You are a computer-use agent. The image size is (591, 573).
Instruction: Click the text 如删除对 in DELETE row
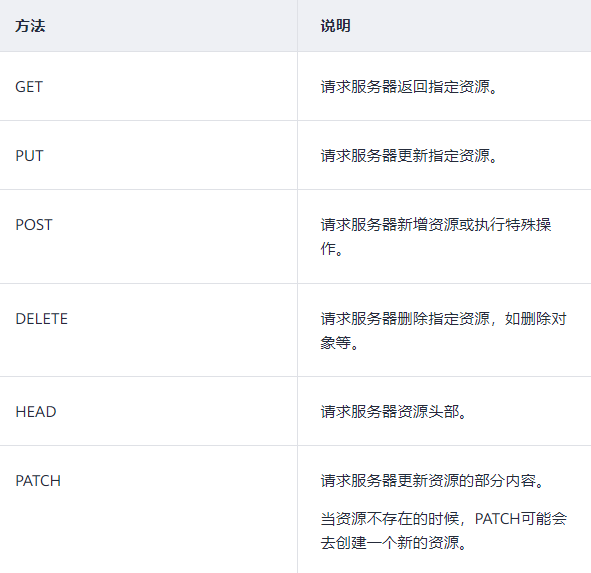(x=536, y=319)
